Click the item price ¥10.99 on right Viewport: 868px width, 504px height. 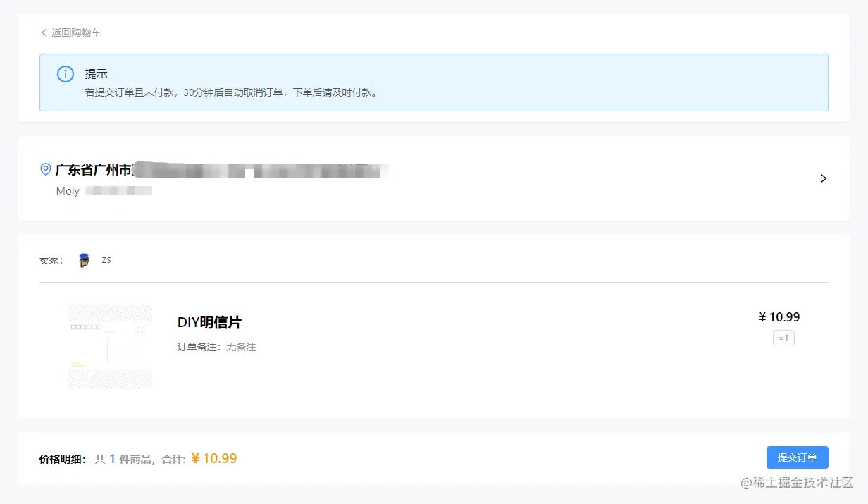pyautogui.click(x=779, y=317)
